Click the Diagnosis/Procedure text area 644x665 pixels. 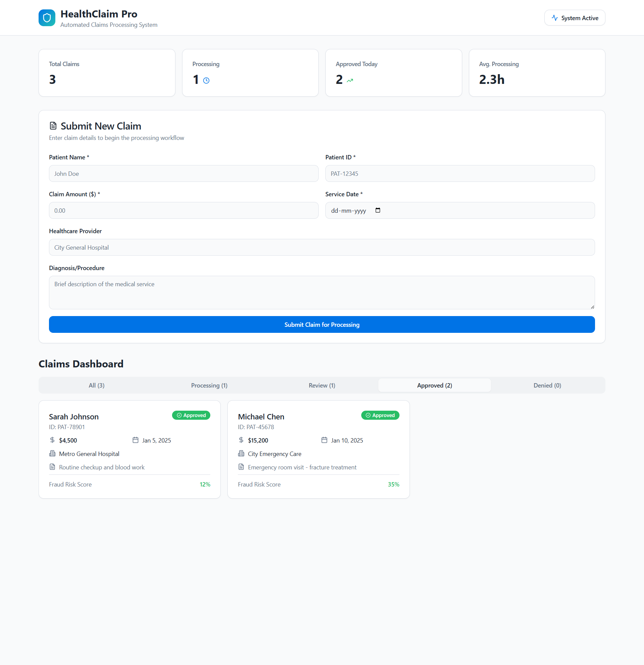[x=321, y=293]
